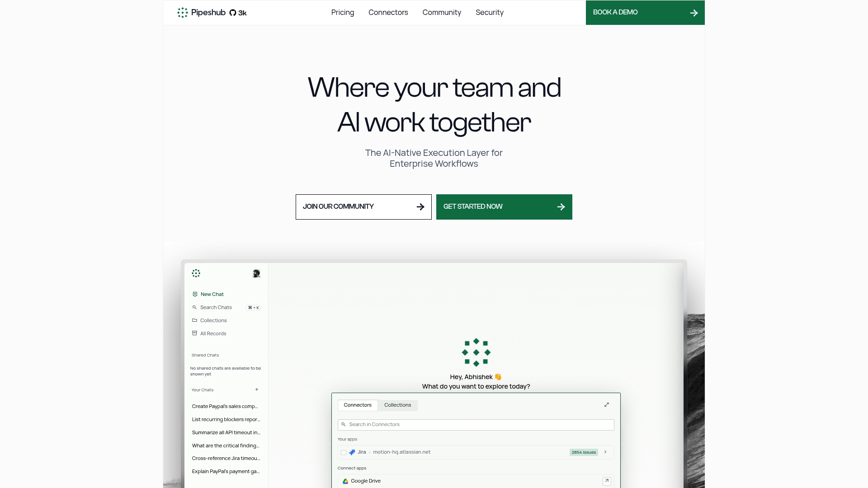This screenshot has height=488, width=868.
Task: Switch to the Collections tab
Action: click(398, 405)
